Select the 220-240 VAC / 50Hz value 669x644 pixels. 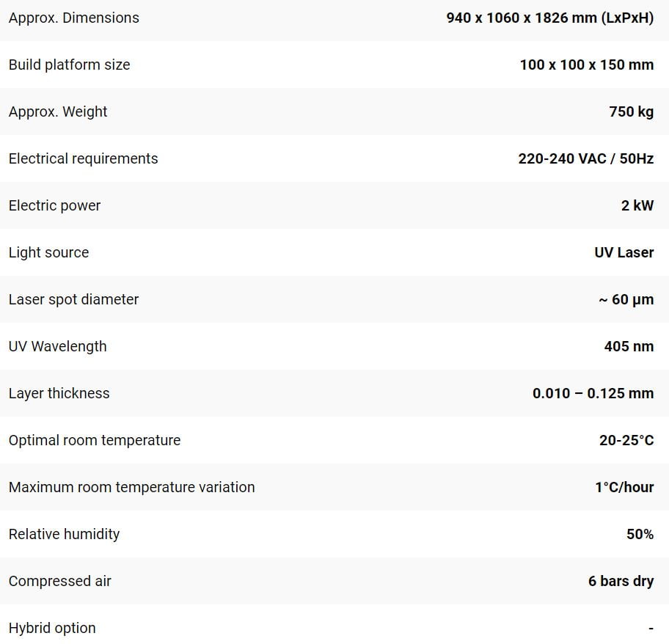tap(585, 158)
